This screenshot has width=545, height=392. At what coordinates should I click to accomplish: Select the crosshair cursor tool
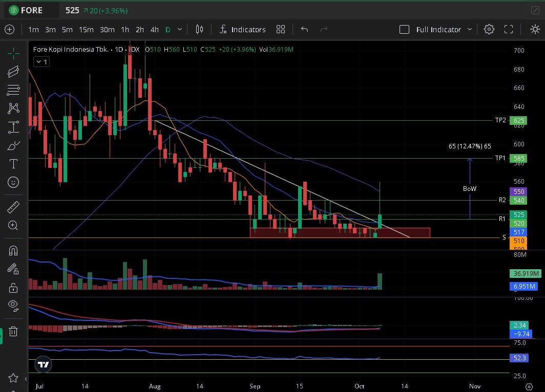[x=13, y=52]
